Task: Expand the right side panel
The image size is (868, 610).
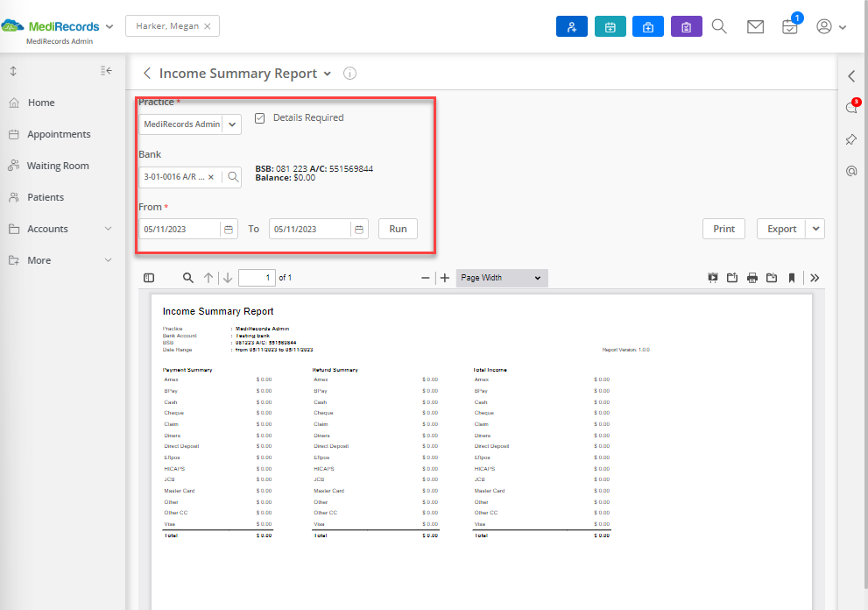Action: (851, 76)
